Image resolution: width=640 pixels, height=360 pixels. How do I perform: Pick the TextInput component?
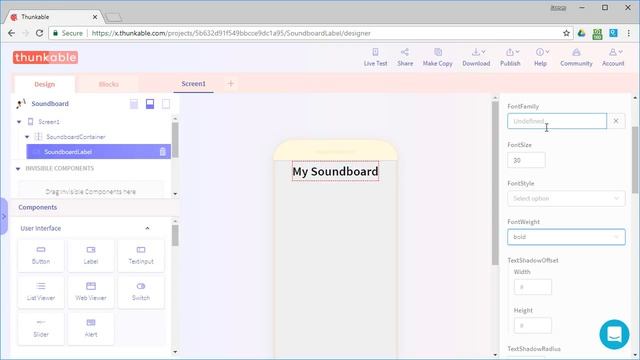click(141, 256)
